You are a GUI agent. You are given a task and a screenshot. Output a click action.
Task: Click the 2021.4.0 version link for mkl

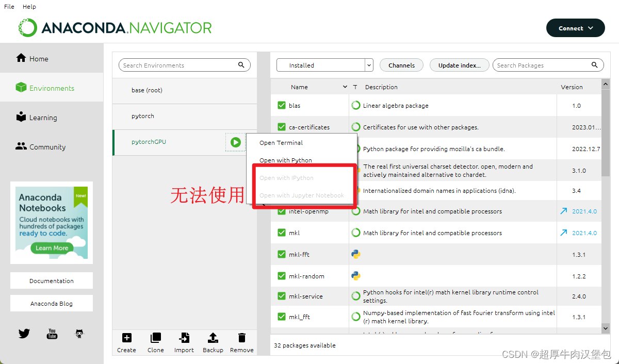tap(584, 233)
